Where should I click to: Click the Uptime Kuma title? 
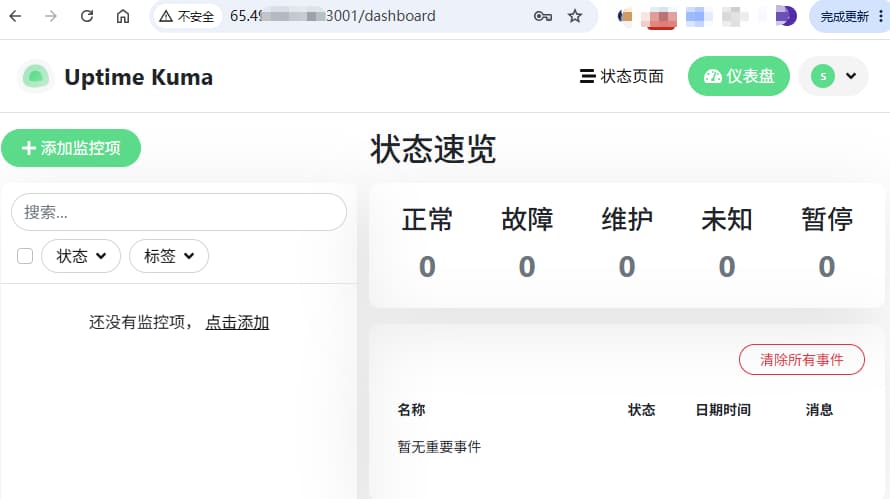(x=138, y=77)
